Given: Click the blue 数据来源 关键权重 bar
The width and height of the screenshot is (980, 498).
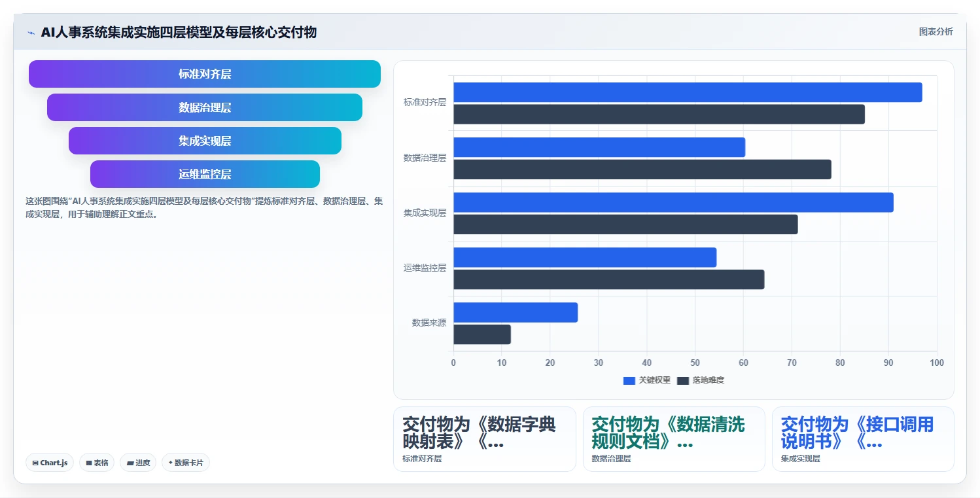Looking at the screenshot, I should pos(516,312).
